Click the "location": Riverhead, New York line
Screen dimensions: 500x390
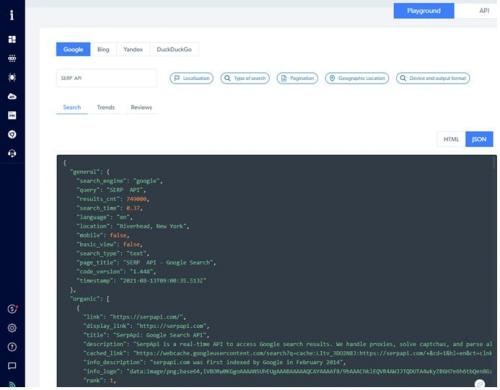point(133,226)
